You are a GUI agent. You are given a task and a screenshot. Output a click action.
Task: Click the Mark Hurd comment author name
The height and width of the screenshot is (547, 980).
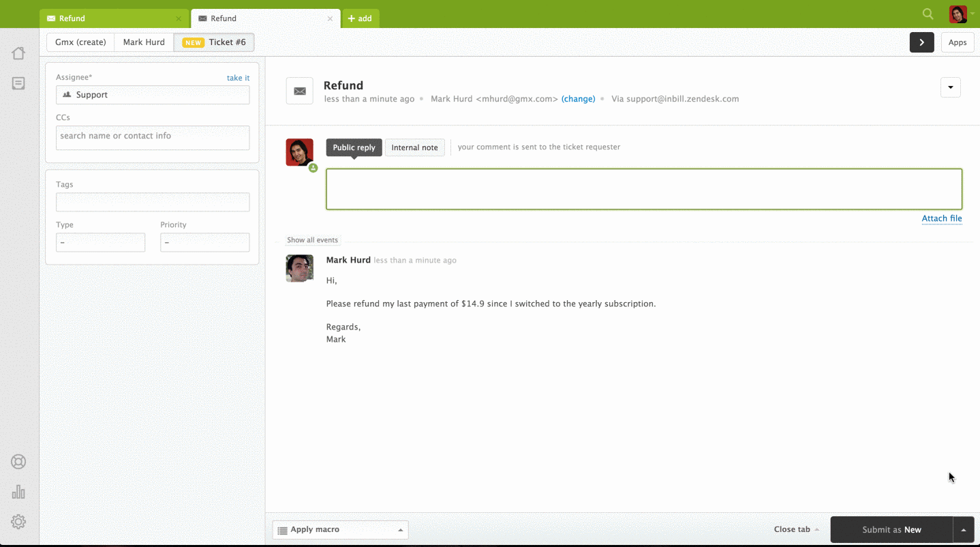348,260
